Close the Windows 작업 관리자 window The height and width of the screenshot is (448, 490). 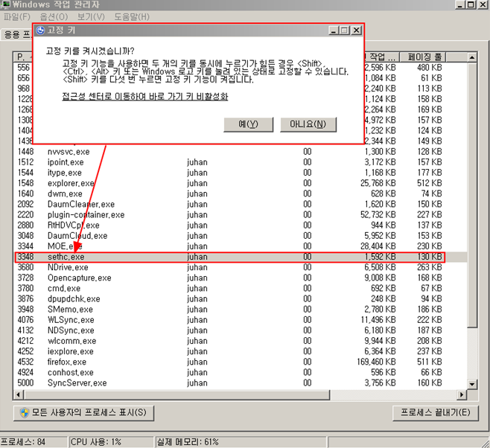pyautogui.click(x=483, y=4)
